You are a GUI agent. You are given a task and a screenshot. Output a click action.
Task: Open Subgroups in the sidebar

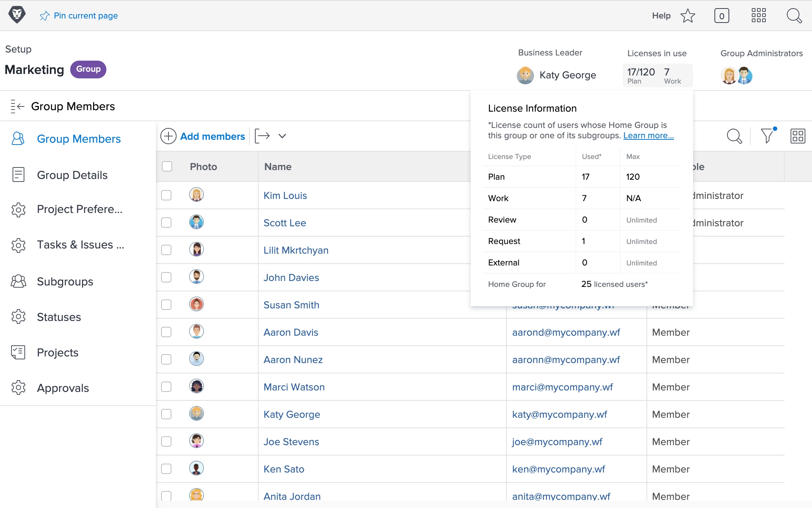(65, 281)
